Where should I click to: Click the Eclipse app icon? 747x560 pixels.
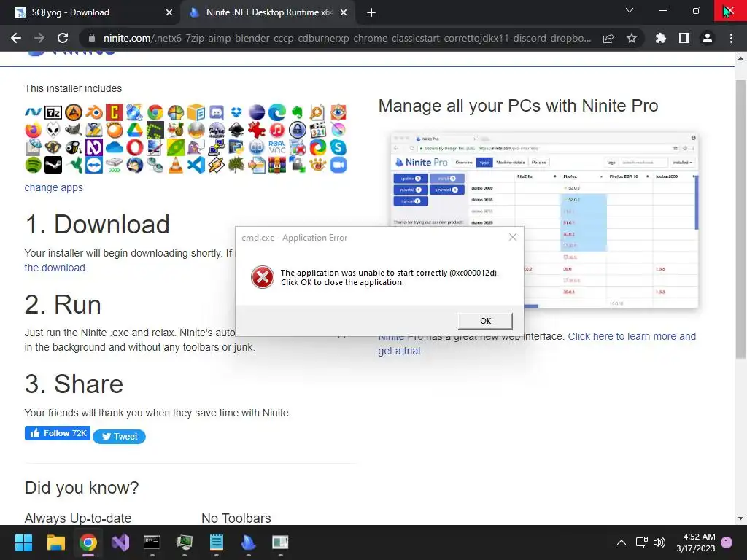coord(257,112)
